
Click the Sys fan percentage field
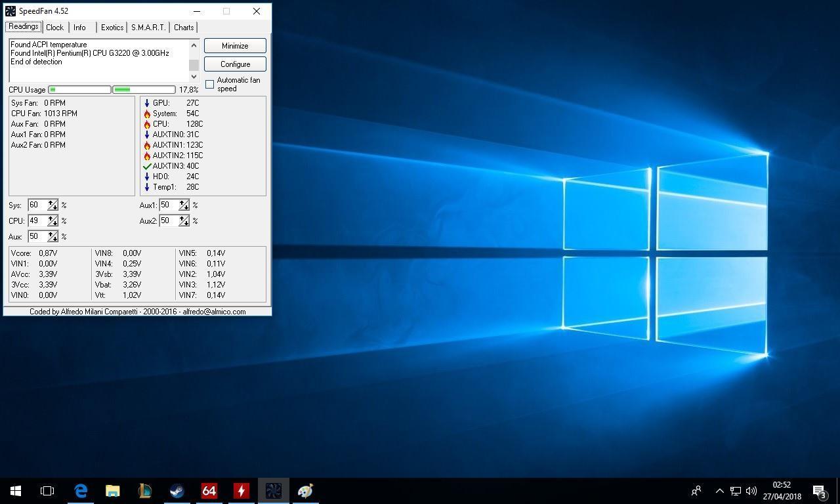(x=37, y=205)
